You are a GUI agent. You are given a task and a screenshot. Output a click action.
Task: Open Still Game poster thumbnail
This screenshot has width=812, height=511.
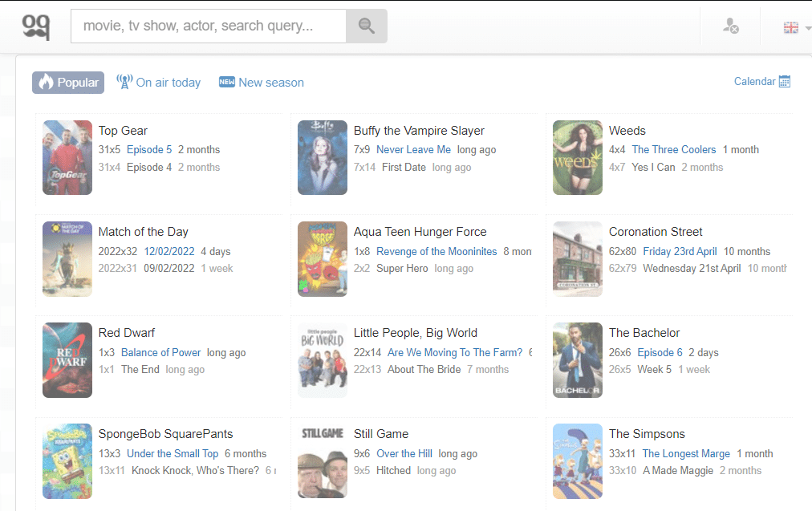click(322, 460)
